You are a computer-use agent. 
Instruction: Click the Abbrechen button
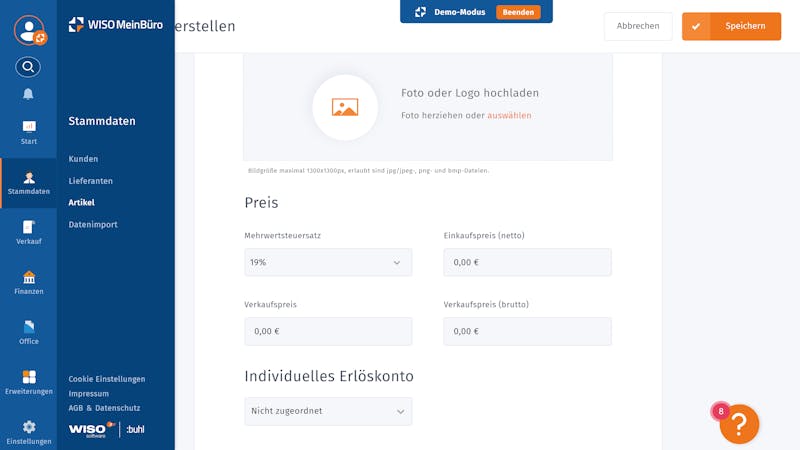[638, 26]
